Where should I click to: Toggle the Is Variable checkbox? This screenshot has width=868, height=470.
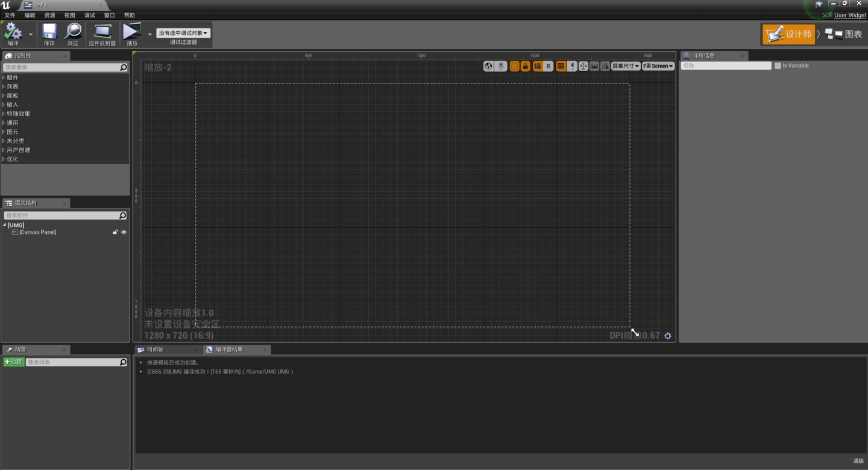778,66
